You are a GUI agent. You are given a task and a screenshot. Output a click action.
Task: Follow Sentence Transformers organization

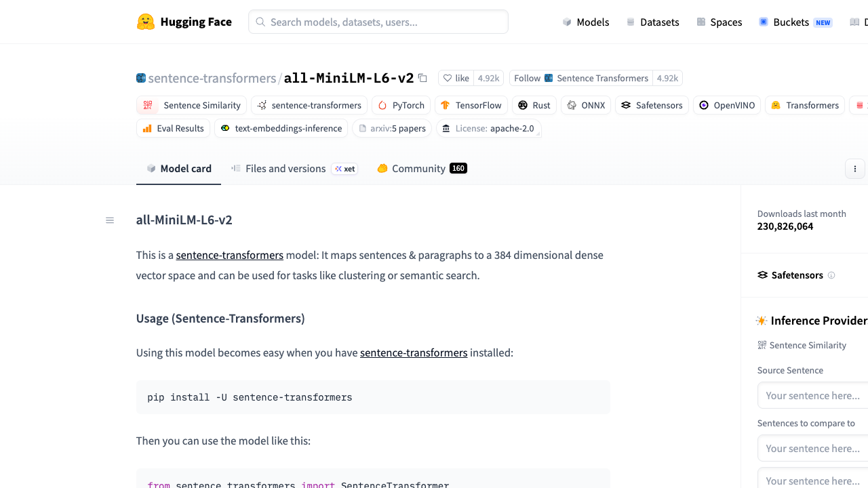581,78
